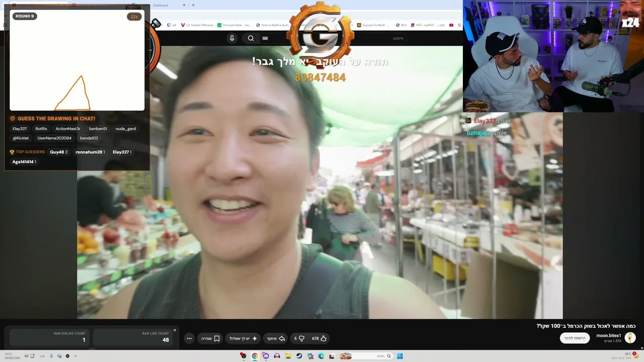The height and width of the screenshot is (362, 644).
Task: Open Google Chrome from the taskbar
Action: (255, 356)
